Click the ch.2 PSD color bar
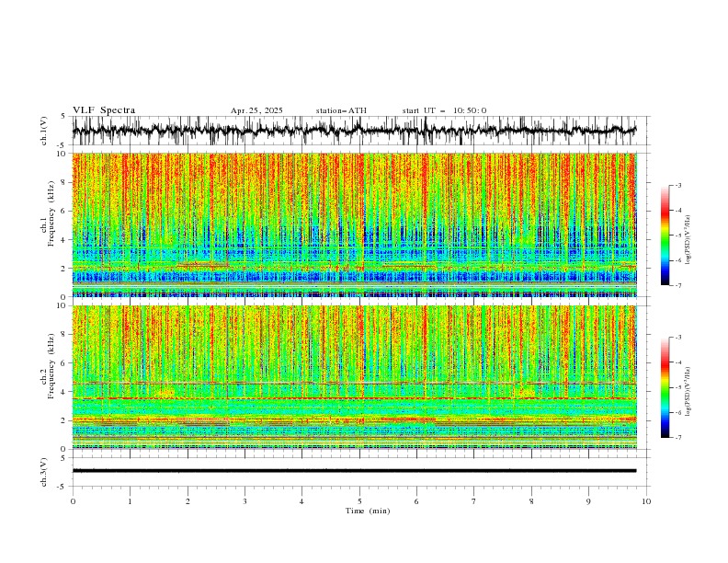728x563 pixels. pos(665,387)
